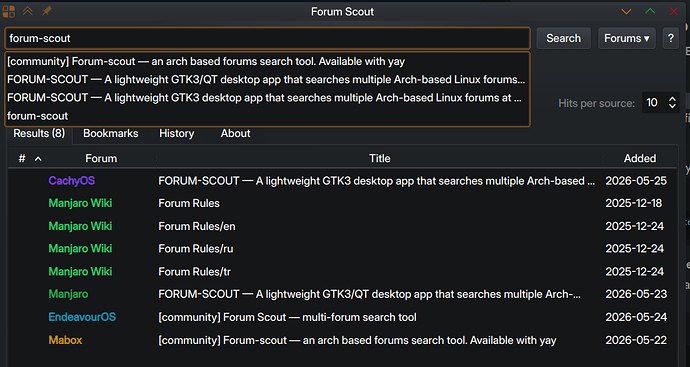Click the search query input field
690x367 pixels.
click(267, 38)
